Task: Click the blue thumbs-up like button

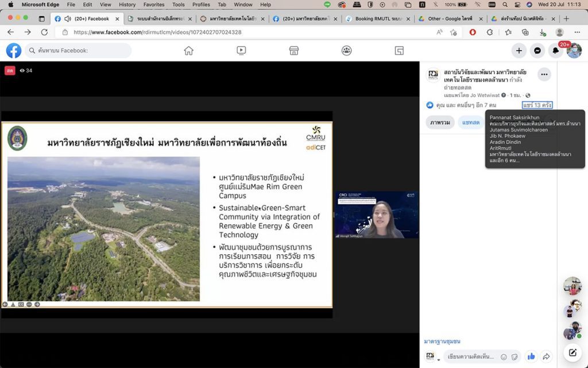Action: (531, 356)
